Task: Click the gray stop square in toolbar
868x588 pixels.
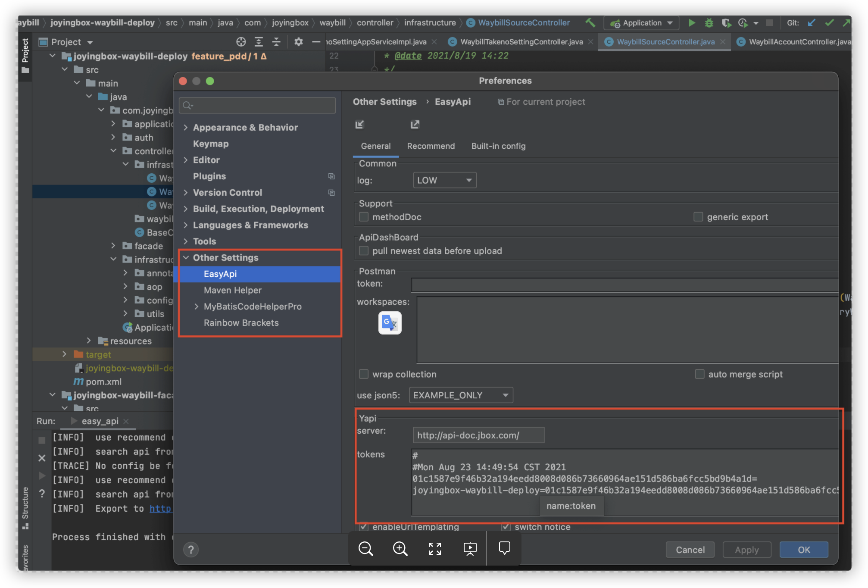Action: [x=769, y=22]
